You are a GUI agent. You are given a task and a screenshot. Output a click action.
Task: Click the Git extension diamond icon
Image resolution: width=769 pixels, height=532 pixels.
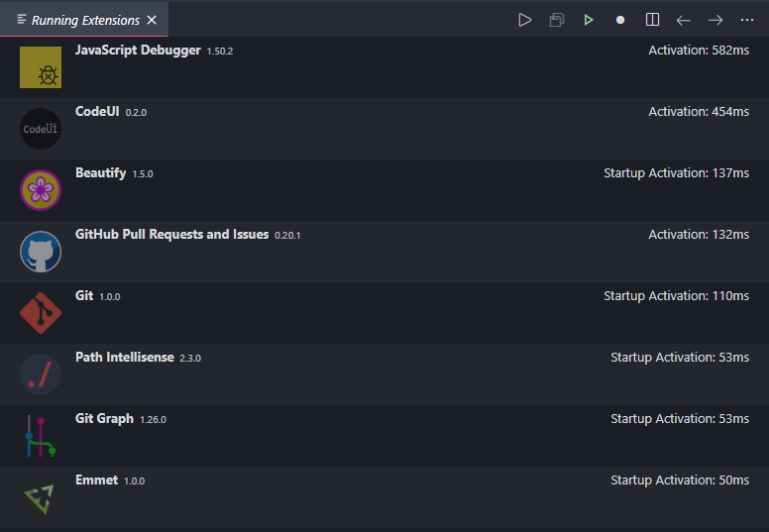click(x=41, y=313)
